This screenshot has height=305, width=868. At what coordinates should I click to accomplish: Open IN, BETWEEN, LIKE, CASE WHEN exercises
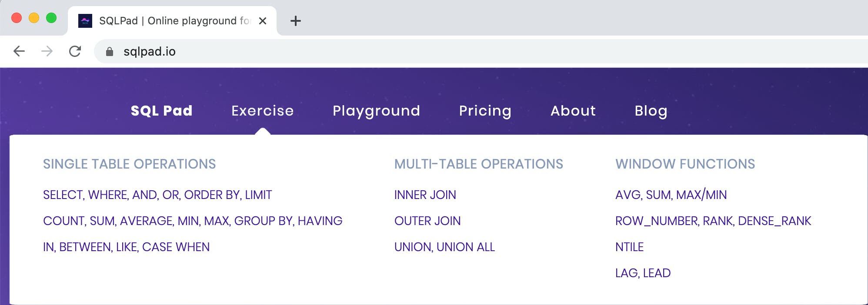(126, 247)
